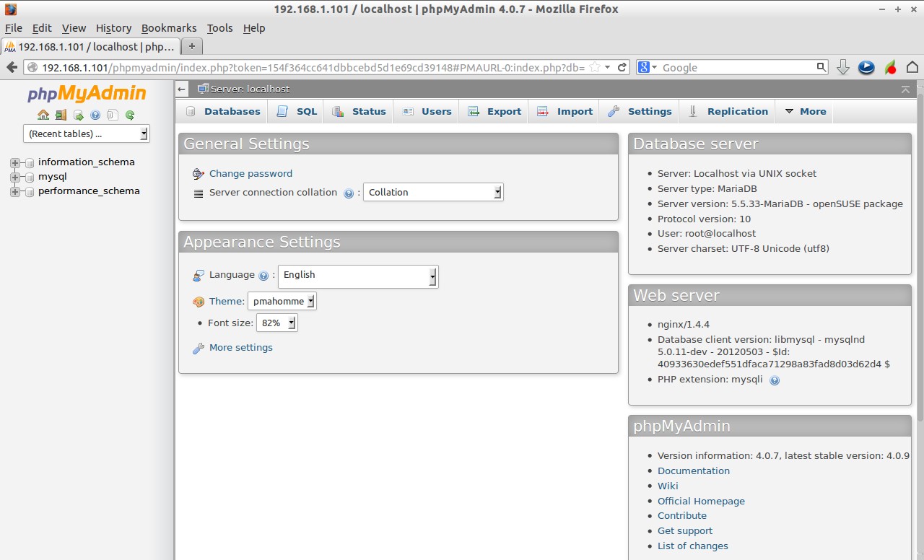
Task: Click the phpMyAdmin logo
Action: tap(87, 94)
